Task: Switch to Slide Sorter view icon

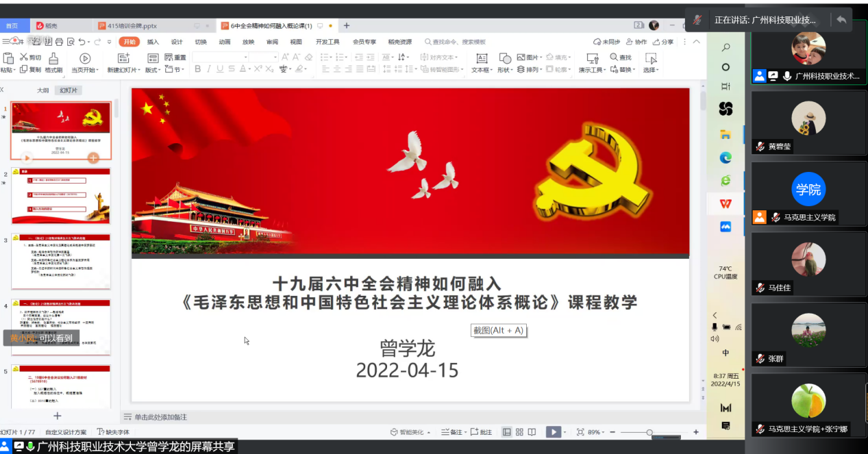Action: pos(519,432)
